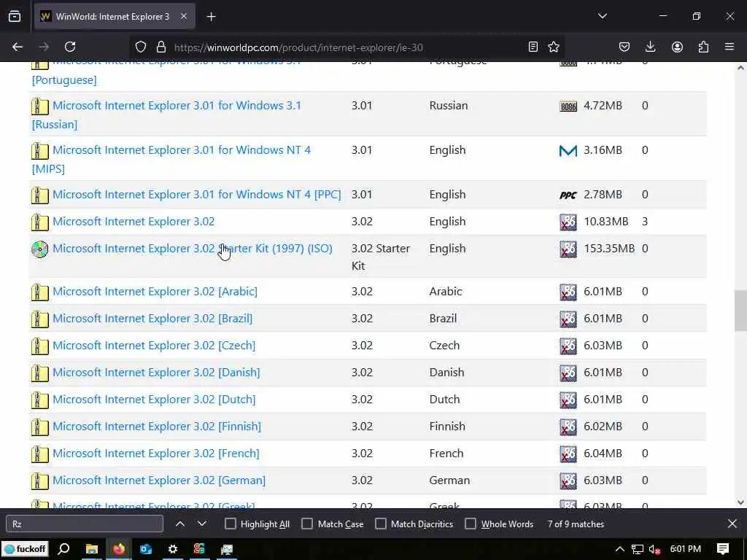
Task: Open the Start button on taskbar
Action: (26, 549)
